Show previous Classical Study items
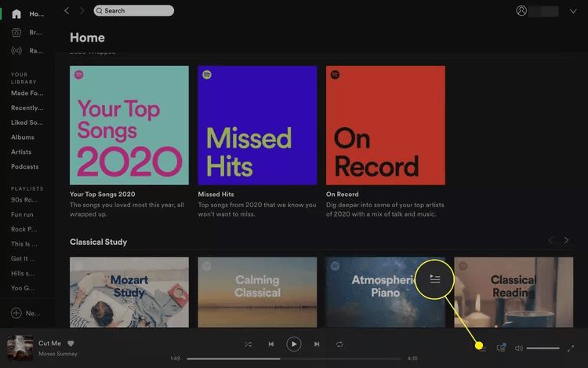 (551, 240)
